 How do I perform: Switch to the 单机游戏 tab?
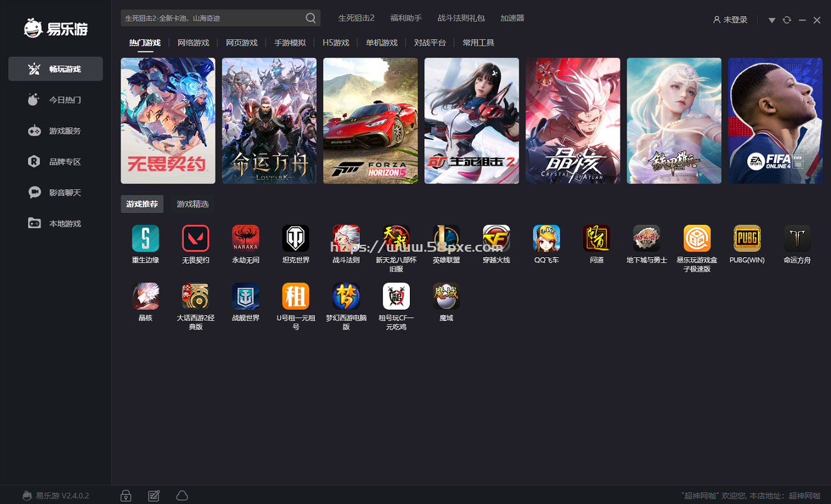[382, 43]
